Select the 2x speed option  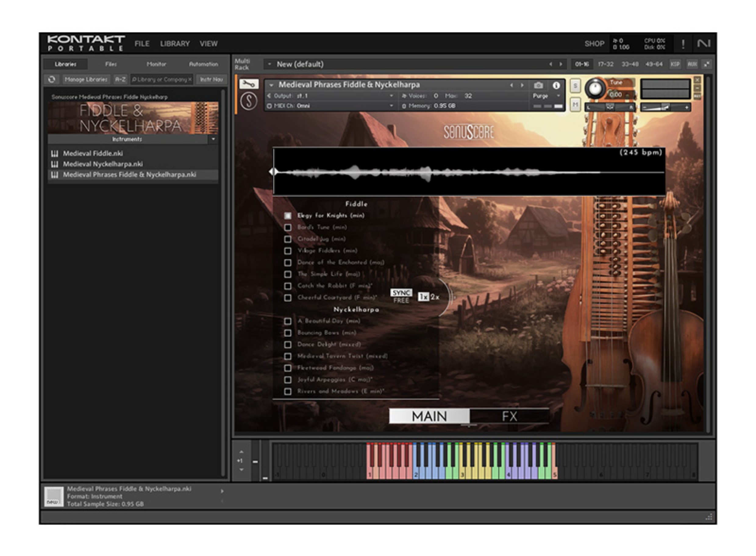(435, 297)
